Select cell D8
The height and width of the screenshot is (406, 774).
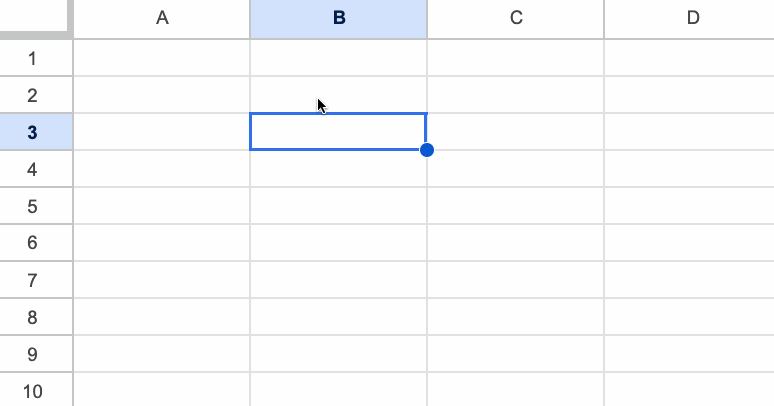[x=692, y=317]
